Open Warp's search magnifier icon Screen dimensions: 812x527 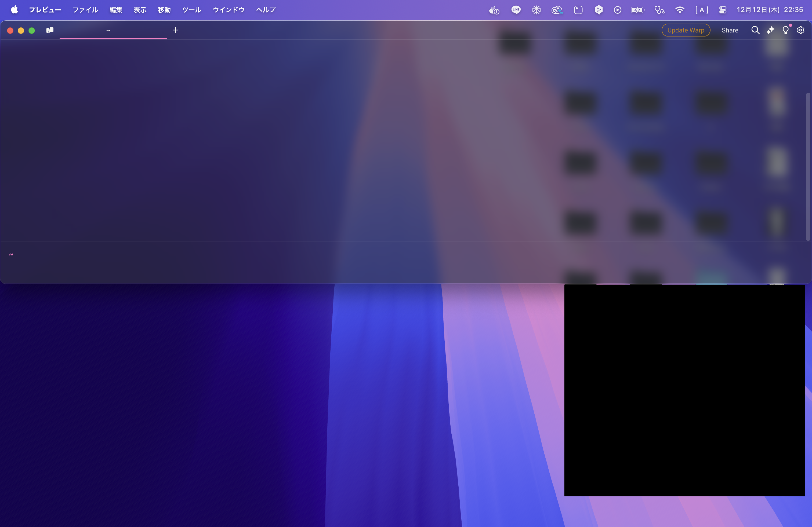click(755, 30)
